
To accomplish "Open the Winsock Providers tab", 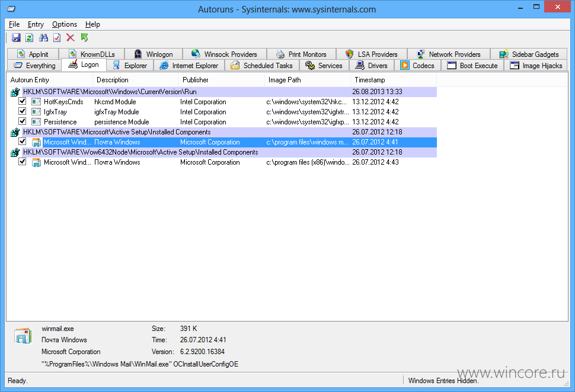I will (x=225, y=54).
